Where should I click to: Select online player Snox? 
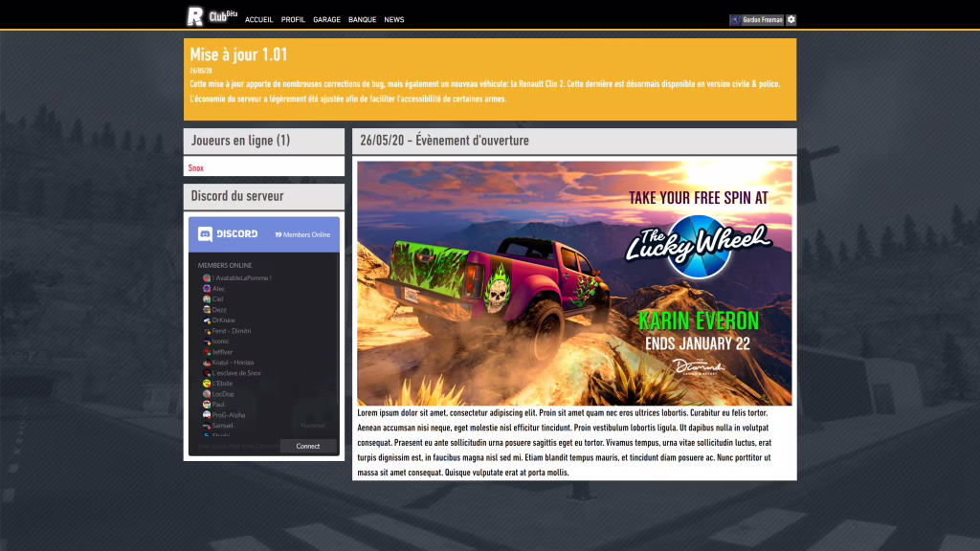(195, 168)
